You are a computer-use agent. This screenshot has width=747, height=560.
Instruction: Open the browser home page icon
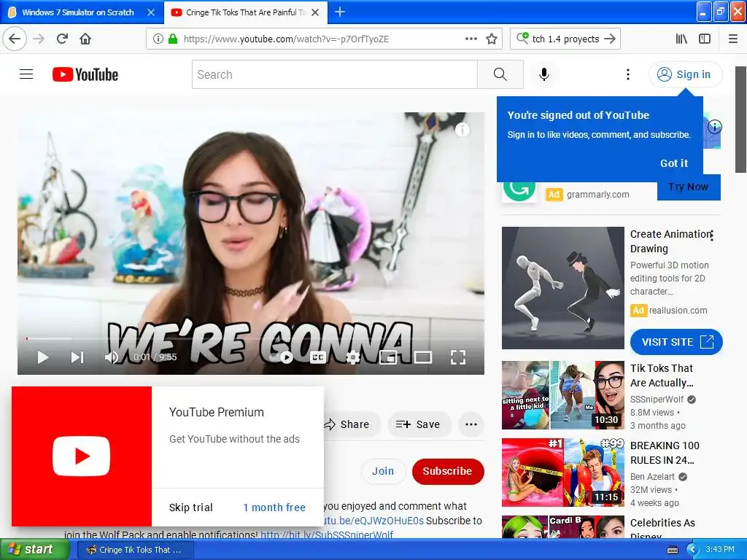coord(85,39)
